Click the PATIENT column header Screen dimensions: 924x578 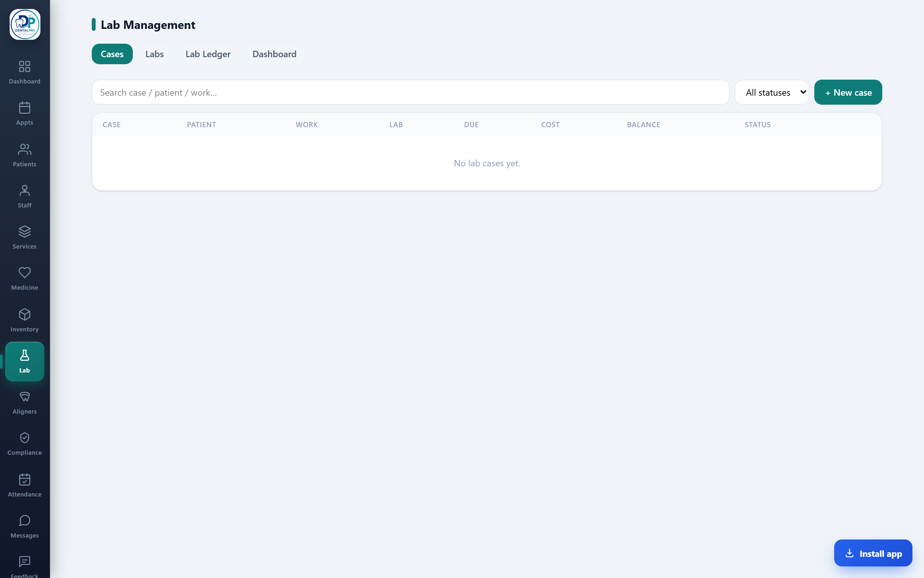[x=201, y=125]
